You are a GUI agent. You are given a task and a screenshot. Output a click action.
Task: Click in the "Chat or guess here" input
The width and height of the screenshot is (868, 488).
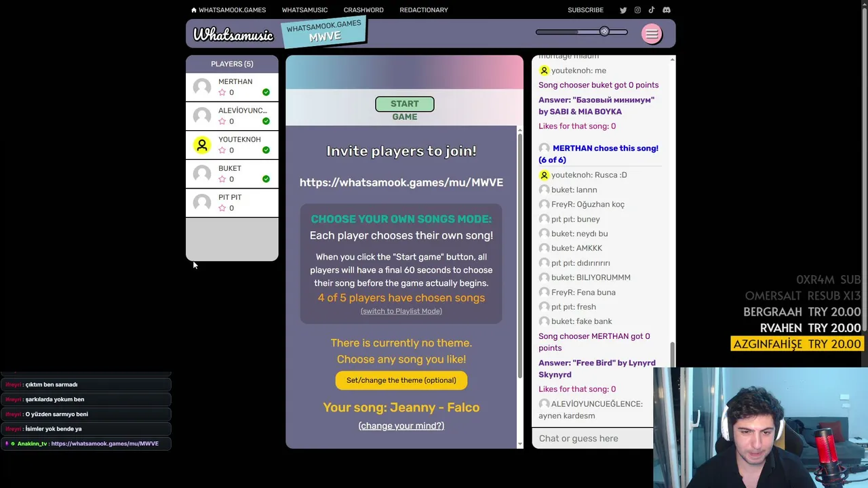(x=593, y=439)
